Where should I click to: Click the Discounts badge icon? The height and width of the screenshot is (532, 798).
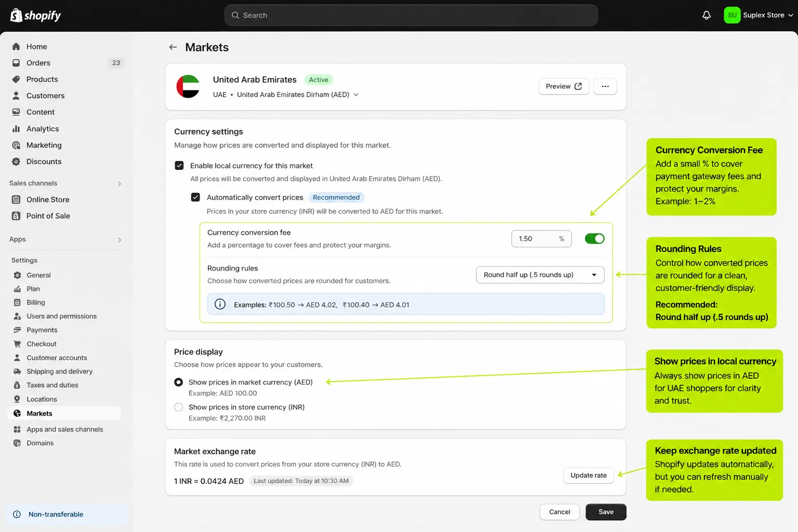pos(16,162)
